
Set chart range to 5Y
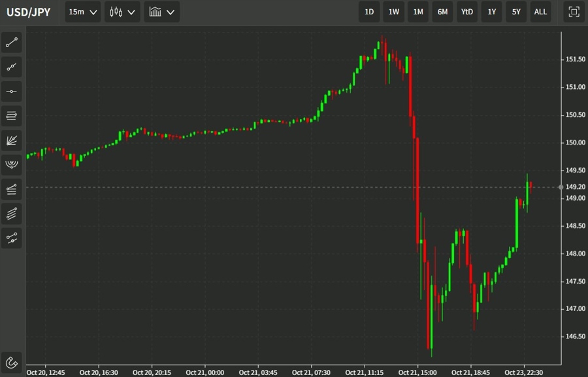tap(516, 12)
